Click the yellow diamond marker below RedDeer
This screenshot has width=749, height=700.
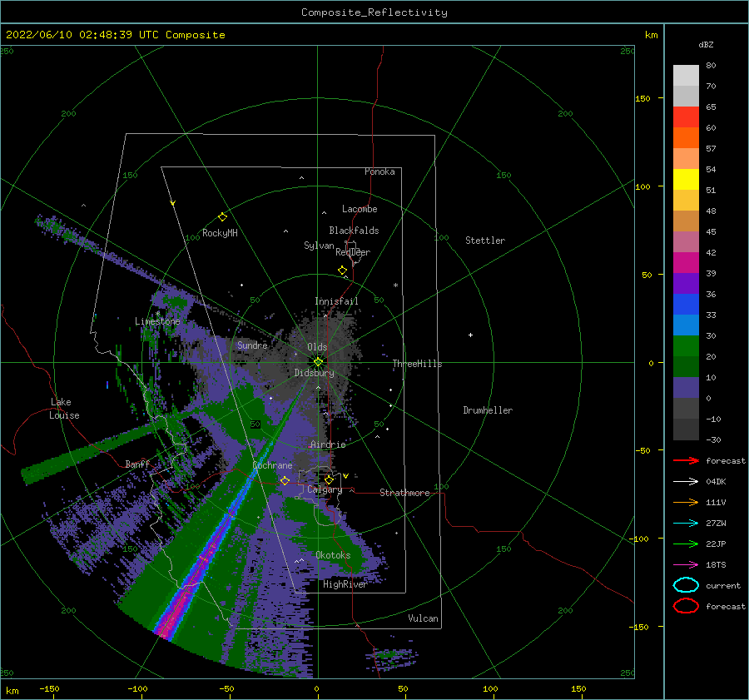coord(343,271)
